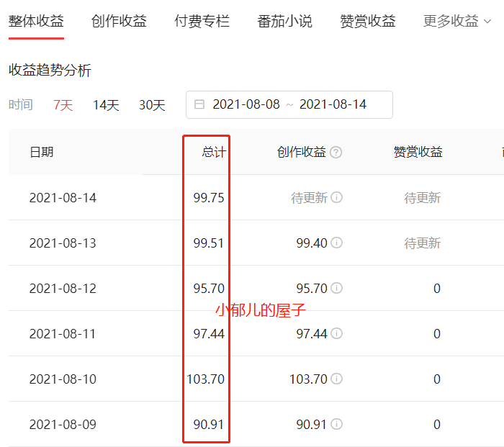Click the date cell 2021-08-12
This screenshot has width=504, height=447.
[63, 288]
